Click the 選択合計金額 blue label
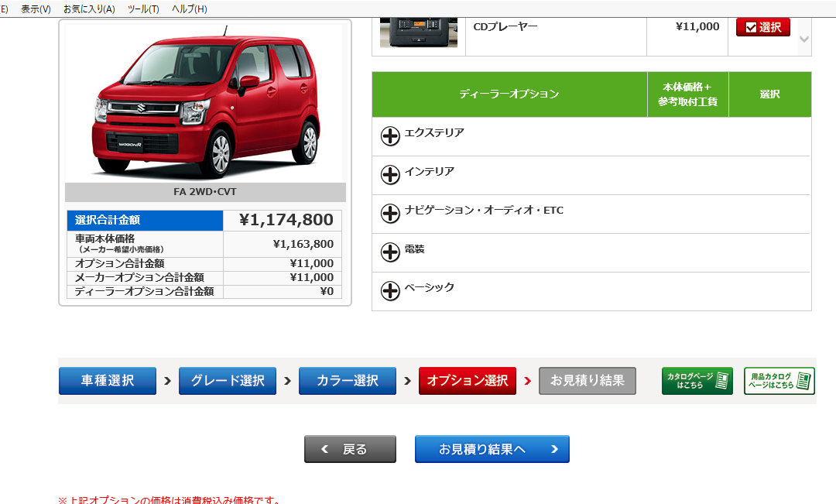The width and height of the screenshot is (836, 504). pyautogui.click(x=145, y=221)
